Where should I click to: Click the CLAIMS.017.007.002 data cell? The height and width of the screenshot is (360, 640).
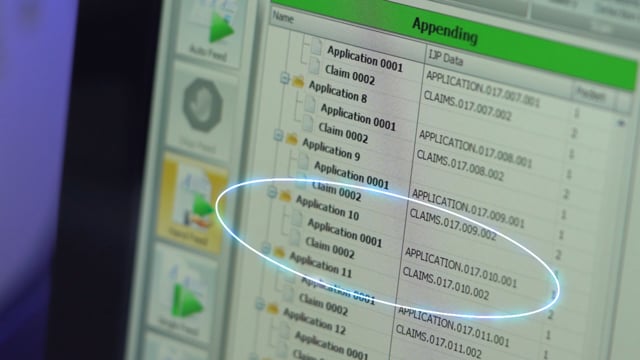[x=467, y=105]
